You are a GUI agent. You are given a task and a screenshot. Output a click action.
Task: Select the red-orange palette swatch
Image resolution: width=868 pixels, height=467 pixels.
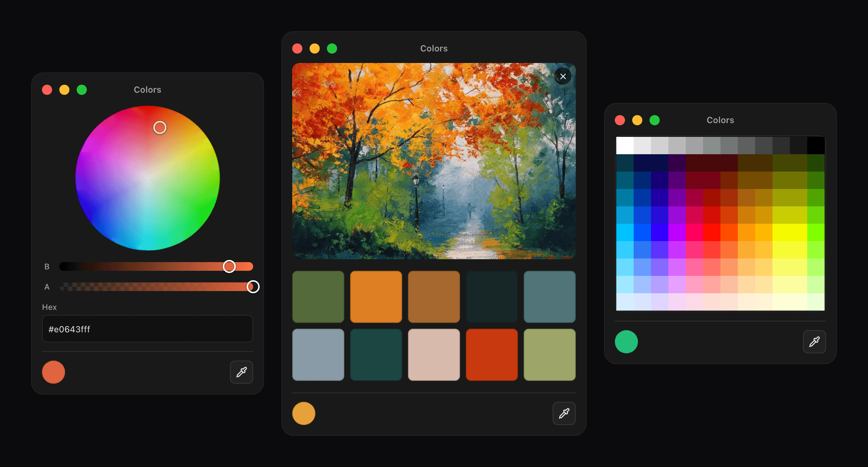point(492,355)
